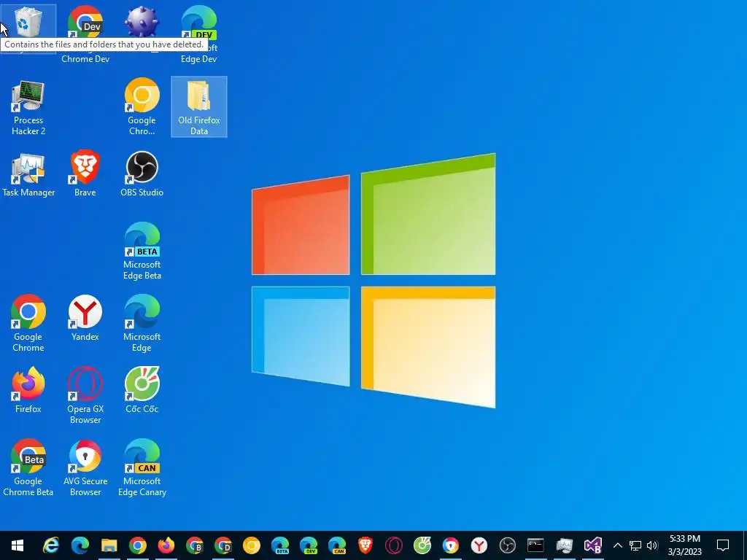Open the Command Prompt taskbar icon
Image resolution: width=747 pixels, height=560 pixels.
point(536,545)
